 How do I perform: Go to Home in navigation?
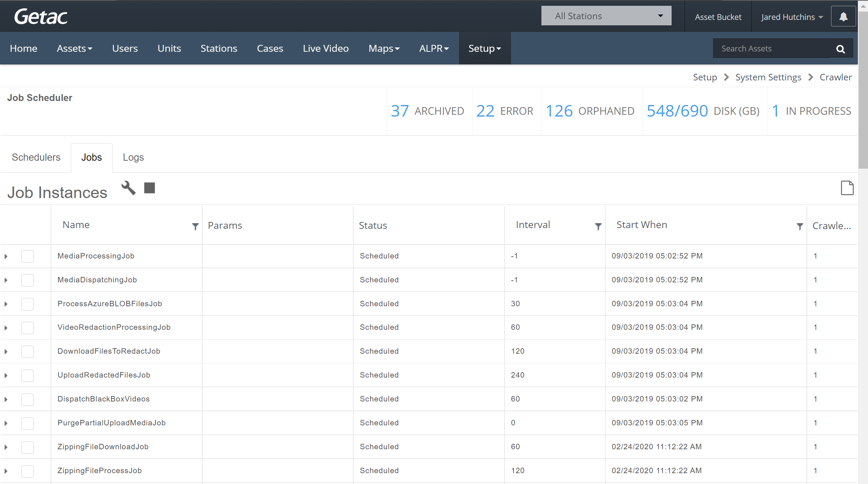24,49
